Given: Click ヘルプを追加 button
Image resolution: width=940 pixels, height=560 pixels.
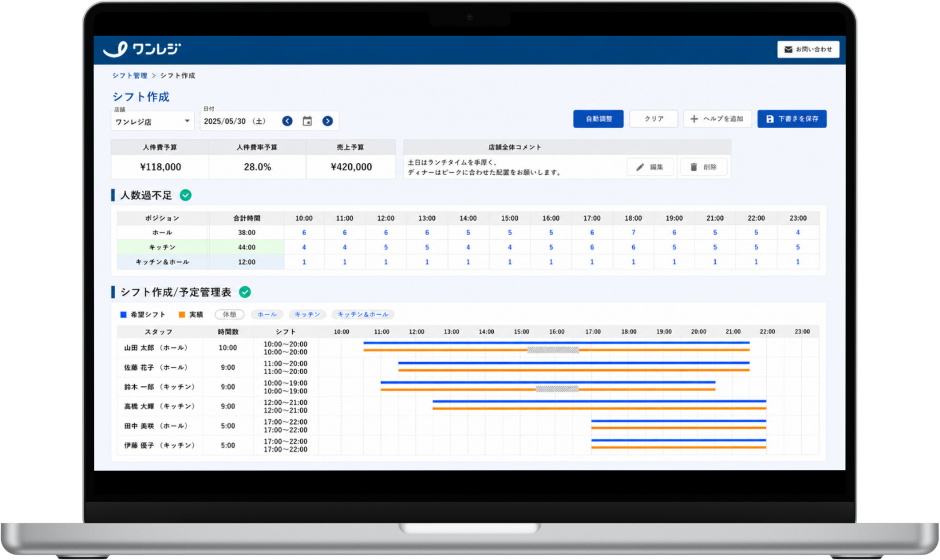Looking at the screenshot, I should click(x=717, y=118).
